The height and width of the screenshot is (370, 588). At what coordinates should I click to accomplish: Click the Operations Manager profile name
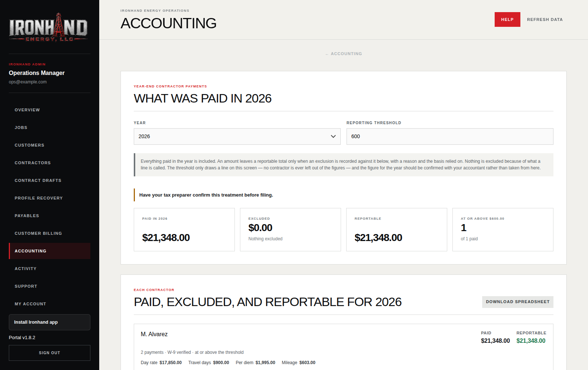click(x=37, y=73)
